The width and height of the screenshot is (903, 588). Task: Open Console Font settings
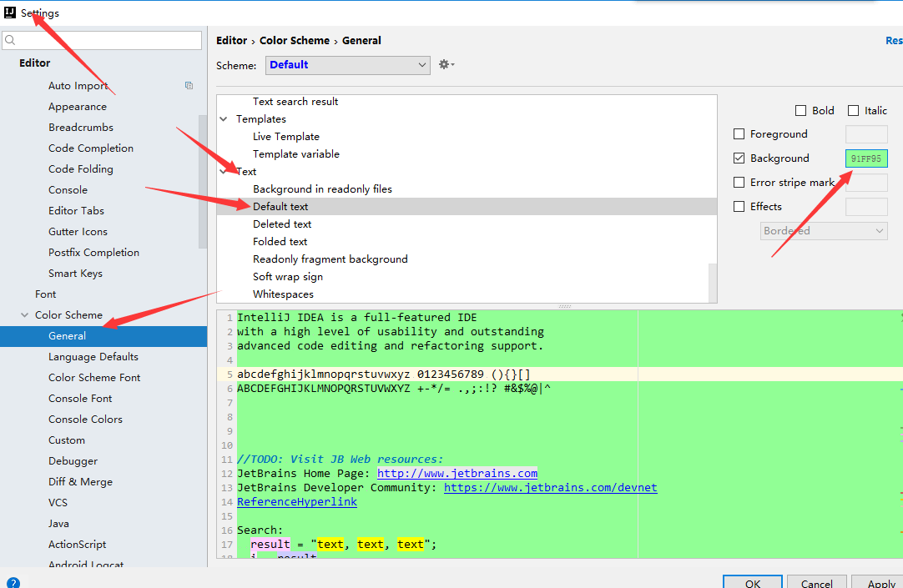(x=80, y=398)
